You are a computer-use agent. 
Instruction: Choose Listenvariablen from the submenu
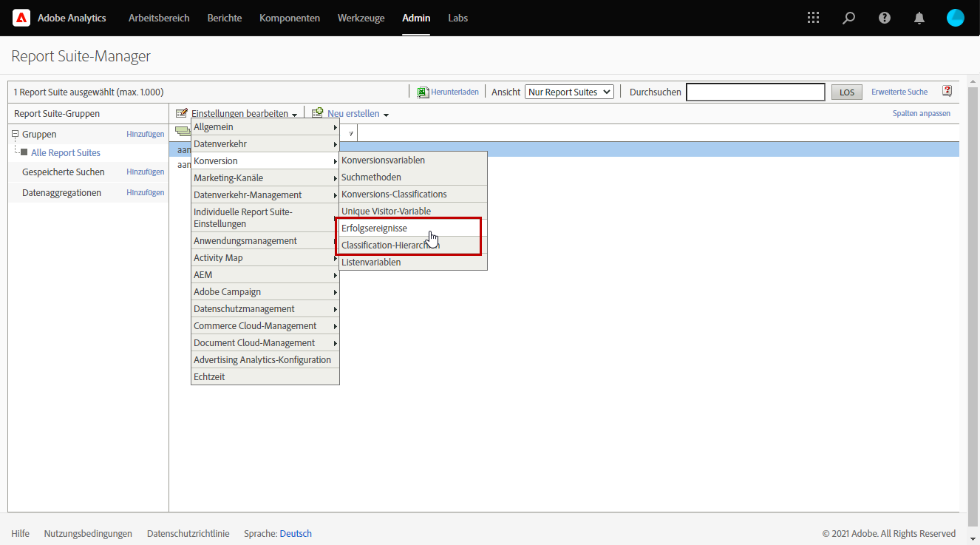pyautogui.click(x=413, y=263)
